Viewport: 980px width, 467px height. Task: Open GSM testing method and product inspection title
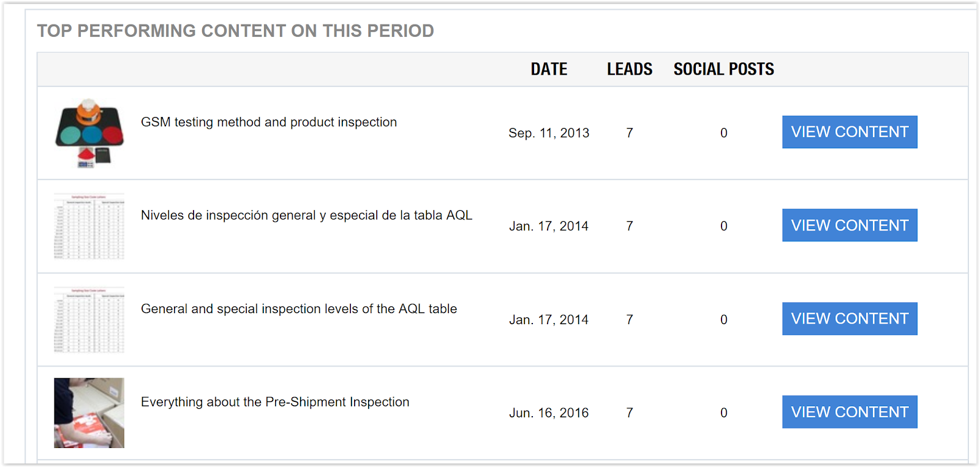click(x=269, y=122)
